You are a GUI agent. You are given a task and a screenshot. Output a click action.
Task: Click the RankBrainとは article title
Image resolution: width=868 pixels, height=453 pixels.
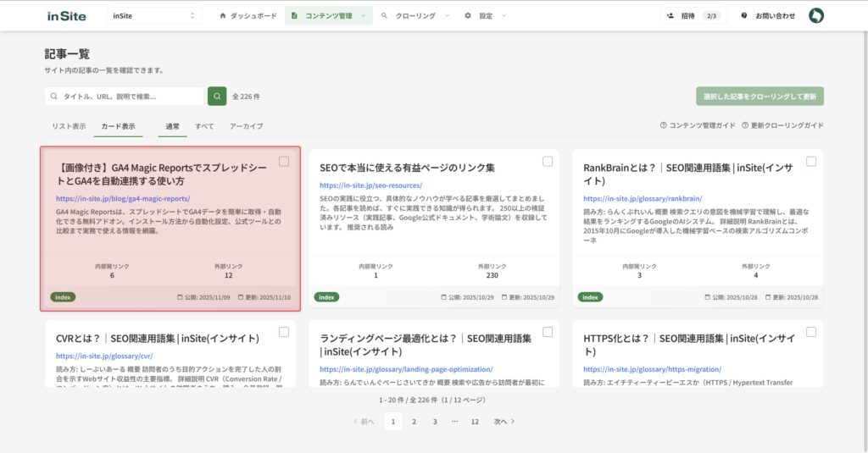[688, 174]
